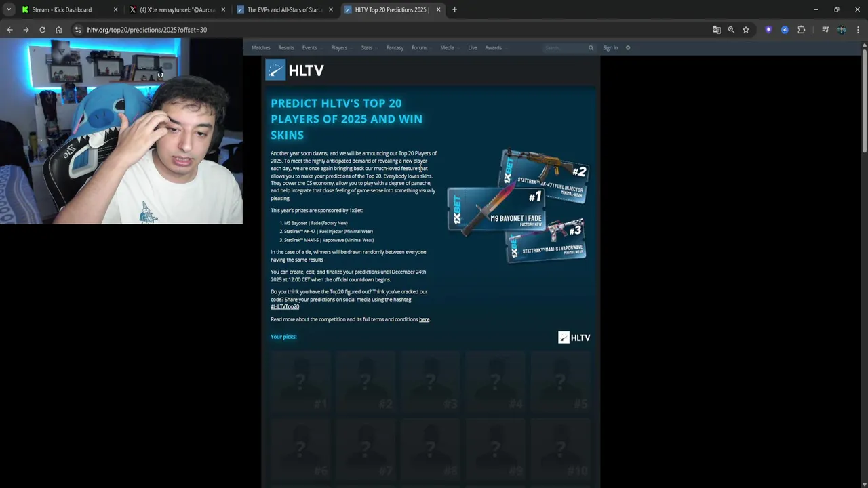
Task: Select the #3 pick slot
Action: [431, 381]
